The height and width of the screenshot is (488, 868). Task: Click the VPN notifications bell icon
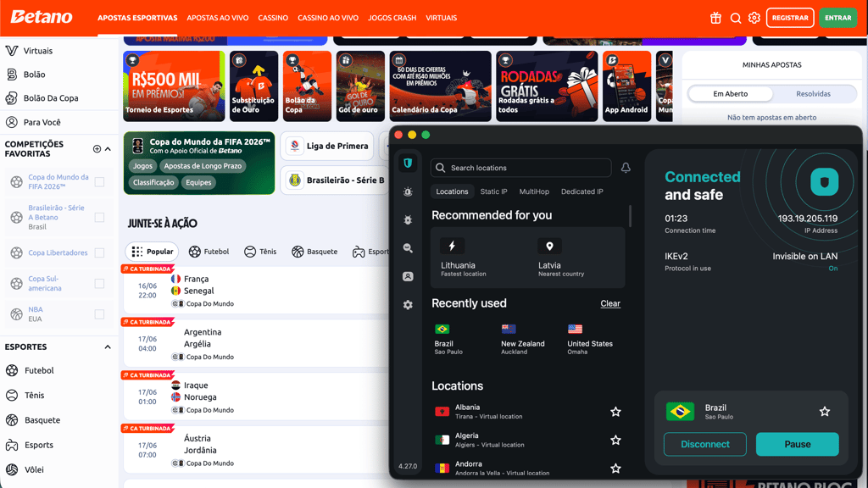pyautogui.click(x=626, y=168)
